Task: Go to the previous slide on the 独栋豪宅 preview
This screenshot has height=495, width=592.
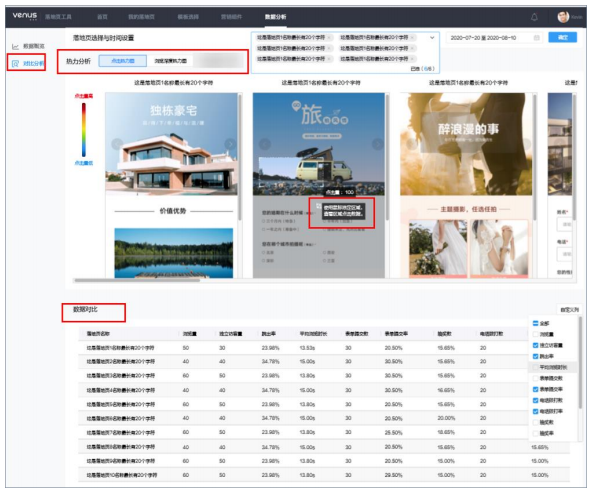Action: [x=117, y=144]
